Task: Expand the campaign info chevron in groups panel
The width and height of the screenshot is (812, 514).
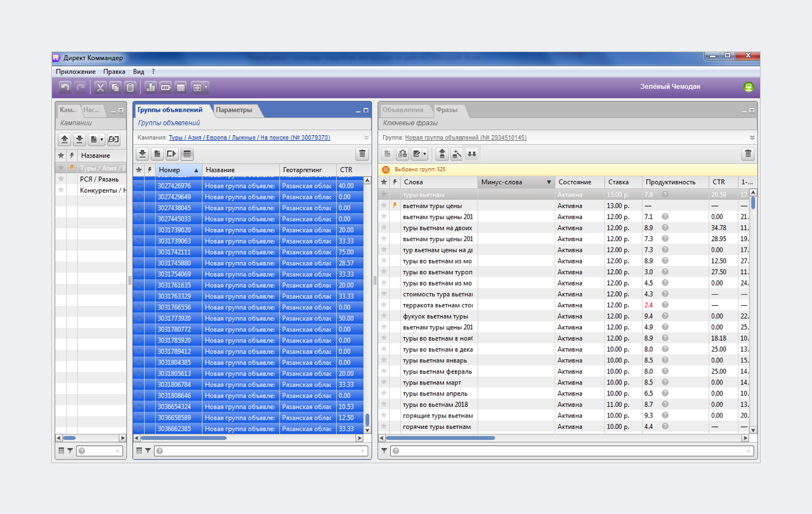Action: [366, 138]
